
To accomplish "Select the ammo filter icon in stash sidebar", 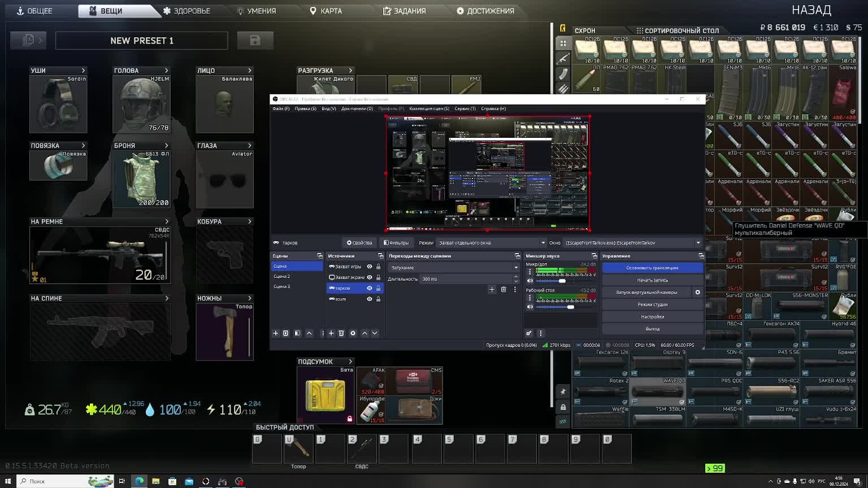I will (x=563, y=89).
